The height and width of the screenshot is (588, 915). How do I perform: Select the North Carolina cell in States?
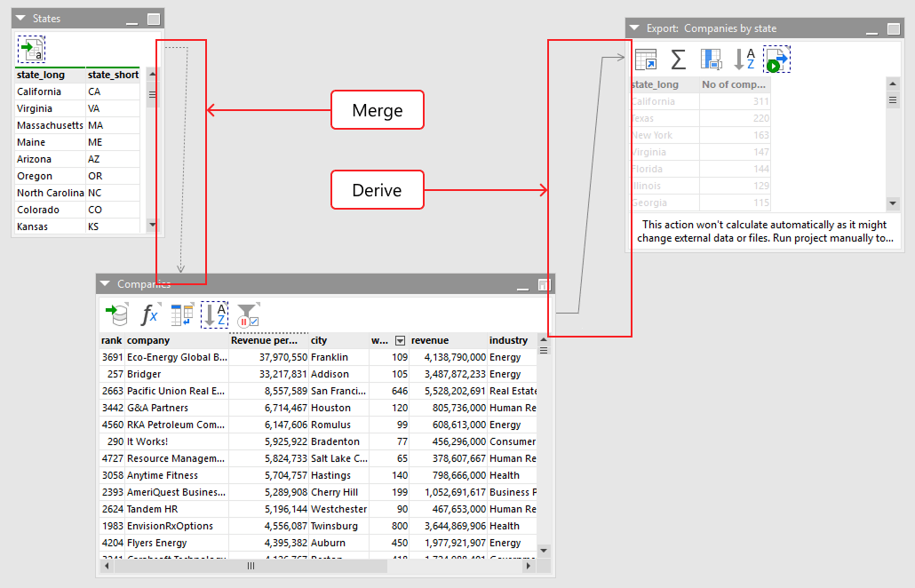(x=50, y=193)
